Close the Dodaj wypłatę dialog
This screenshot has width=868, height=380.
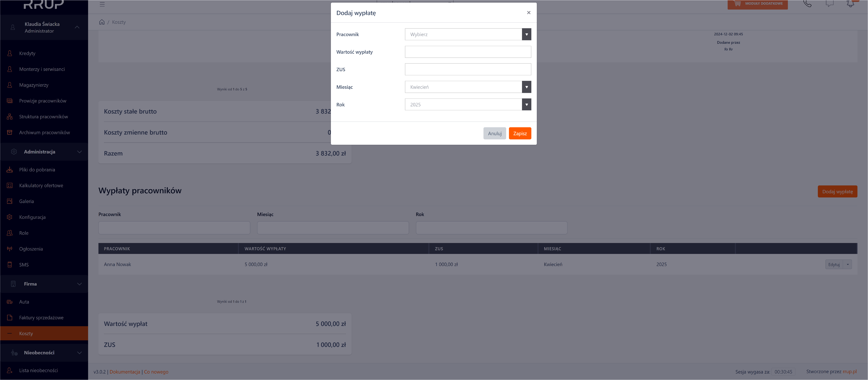[528, 13]
